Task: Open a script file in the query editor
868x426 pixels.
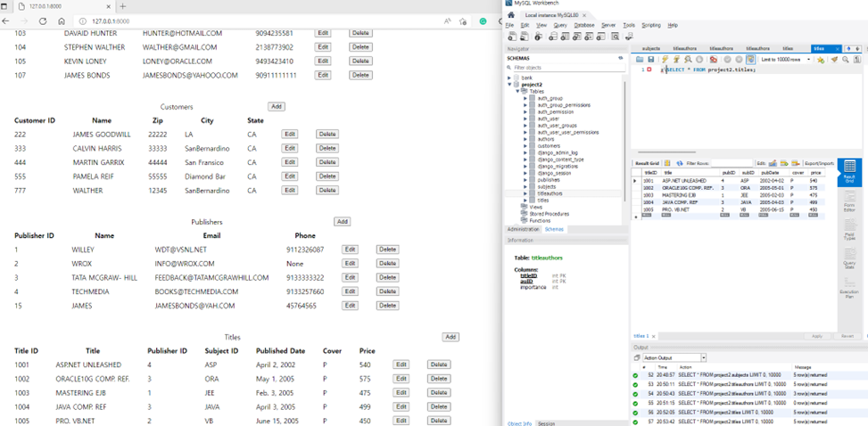Action: click(x=640, y=59)
